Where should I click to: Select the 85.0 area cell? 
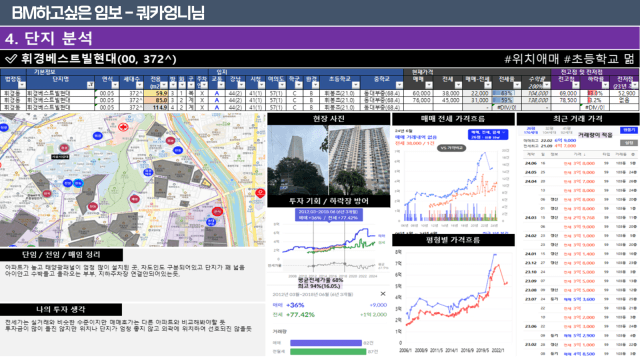point(156,100)
